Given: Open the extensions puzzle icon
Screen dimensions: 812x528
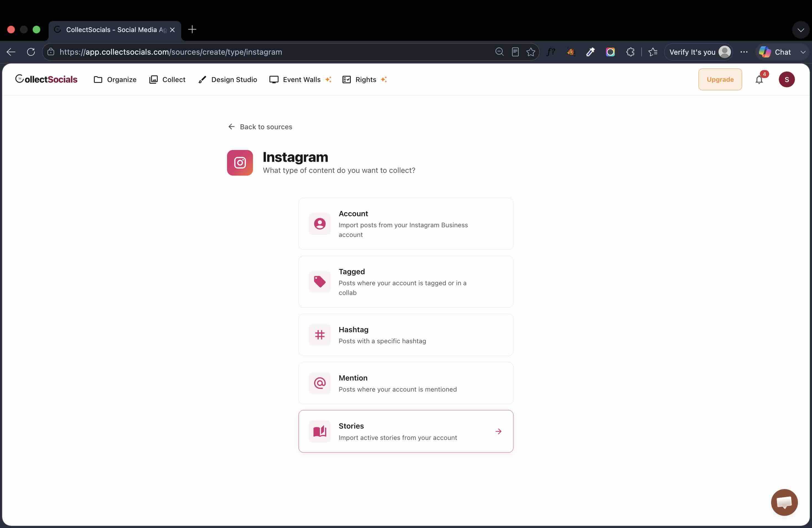Looking at the screenshot, I should [x=631, y=52].
